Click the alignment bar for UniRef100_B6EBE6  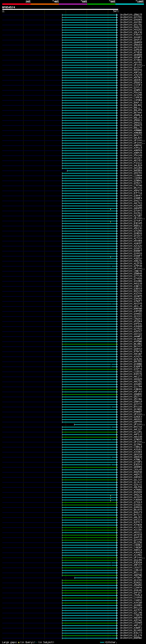(92, 171)
